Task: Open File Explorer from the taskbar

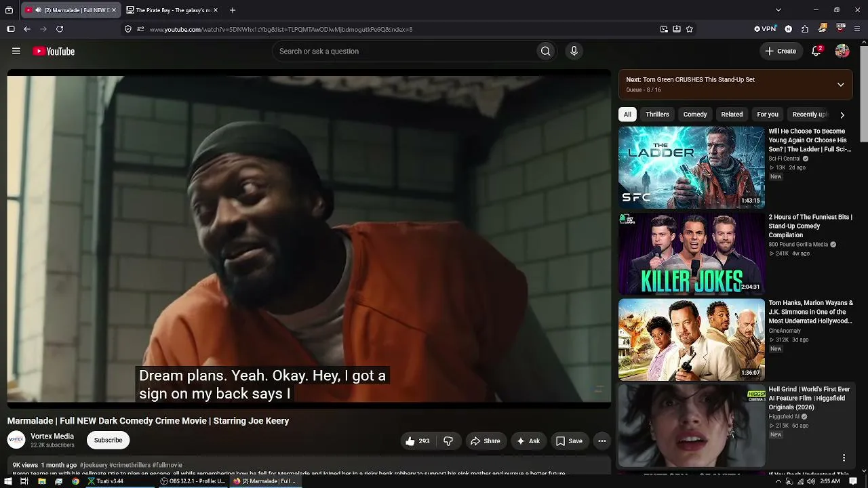Action: 41,481
